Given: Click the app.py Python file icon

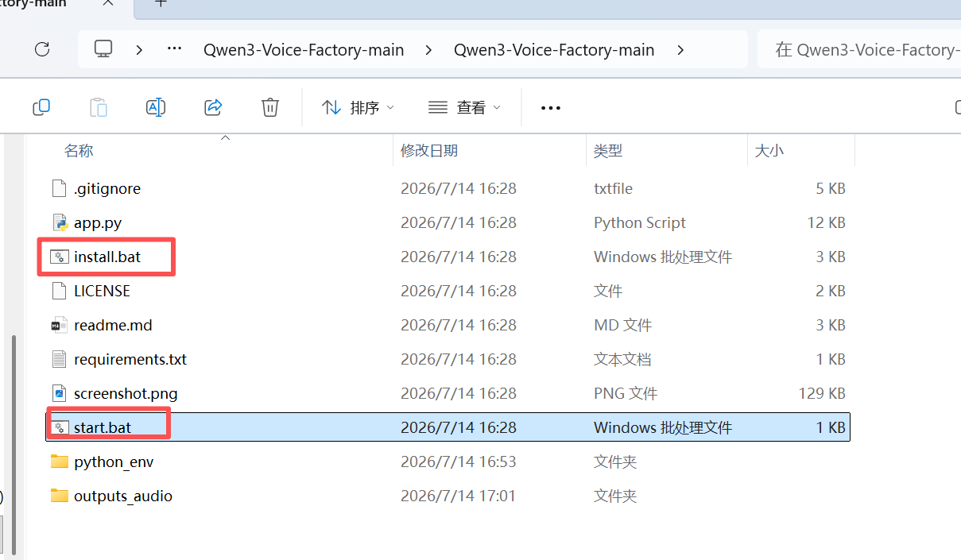Looking at the screenshot, I should tap(59, 222).
